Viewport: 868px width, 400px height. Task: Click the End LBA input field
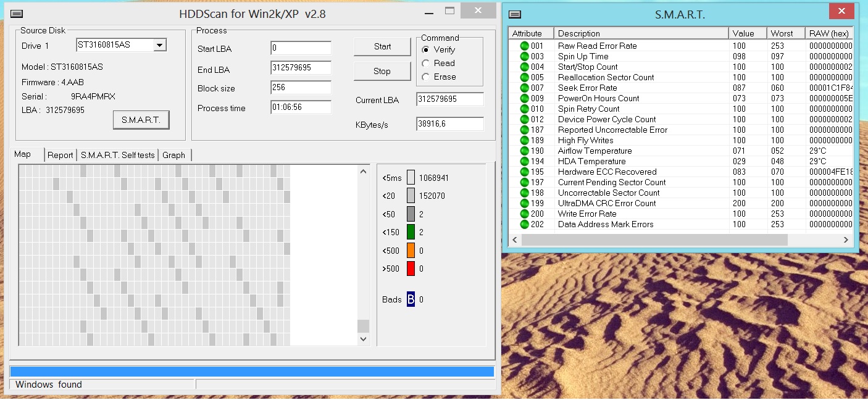[x=301, y=68]
